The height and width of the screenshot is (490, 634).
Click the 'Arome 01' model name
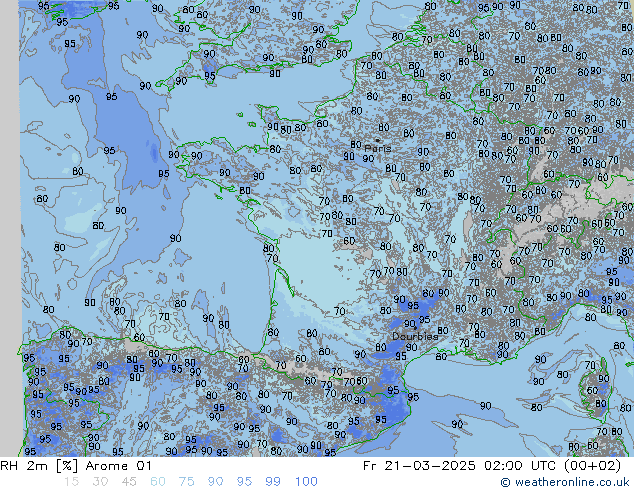coord(119,466)
